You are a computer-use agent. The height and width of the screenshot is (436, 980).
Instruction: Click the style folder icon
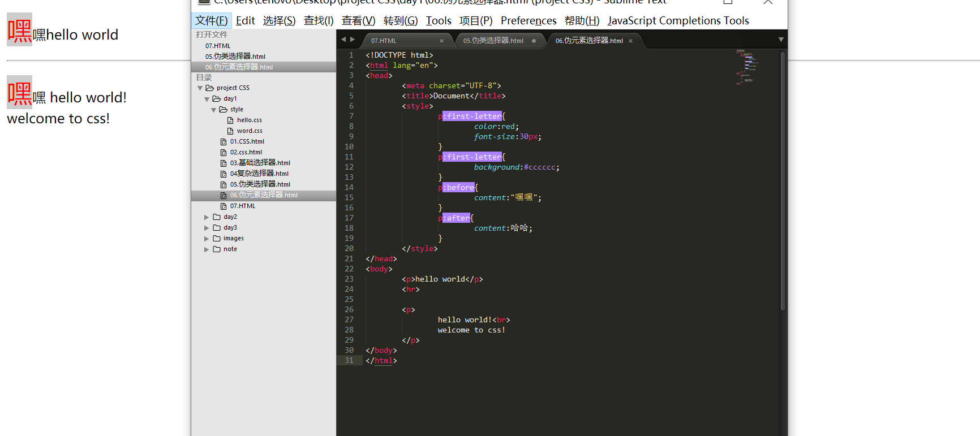(x=223, y=110)
